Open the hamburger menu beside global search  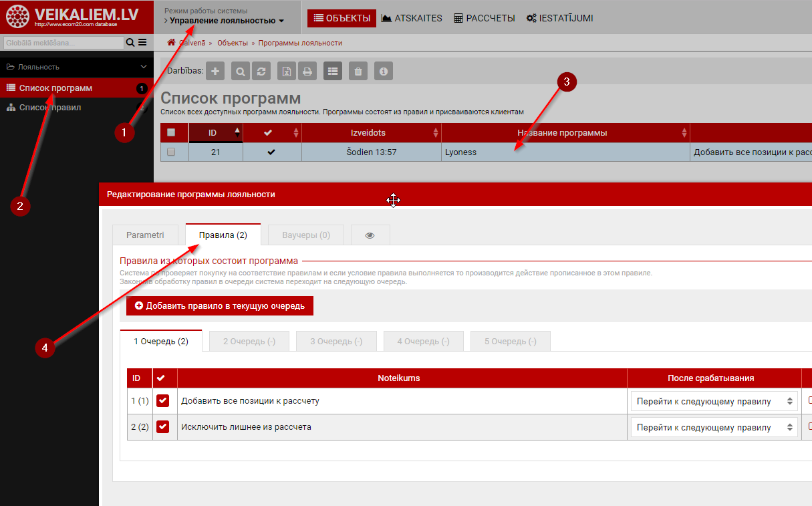[x=142, y=43]
